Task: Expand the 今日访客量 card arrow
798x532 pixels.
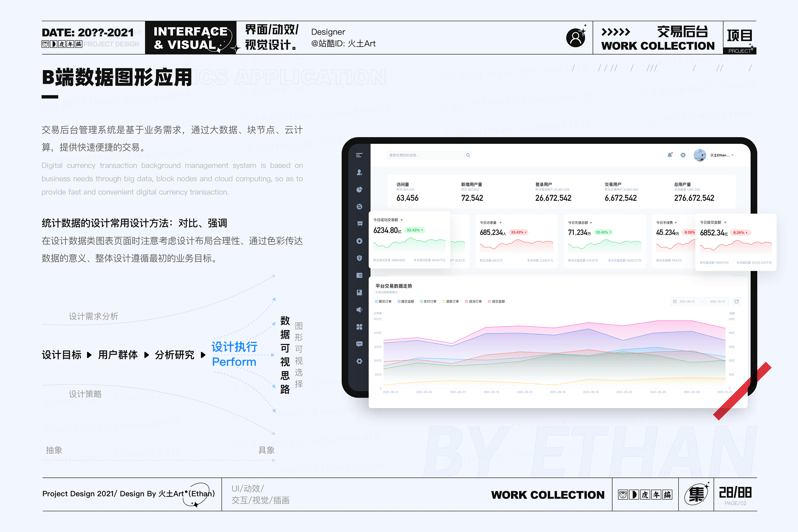Action: point(500,223)
